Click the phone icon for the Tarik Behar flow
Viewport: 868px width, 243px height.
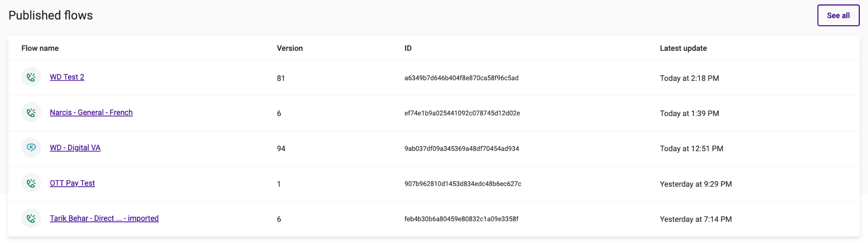tap(31, 218)
